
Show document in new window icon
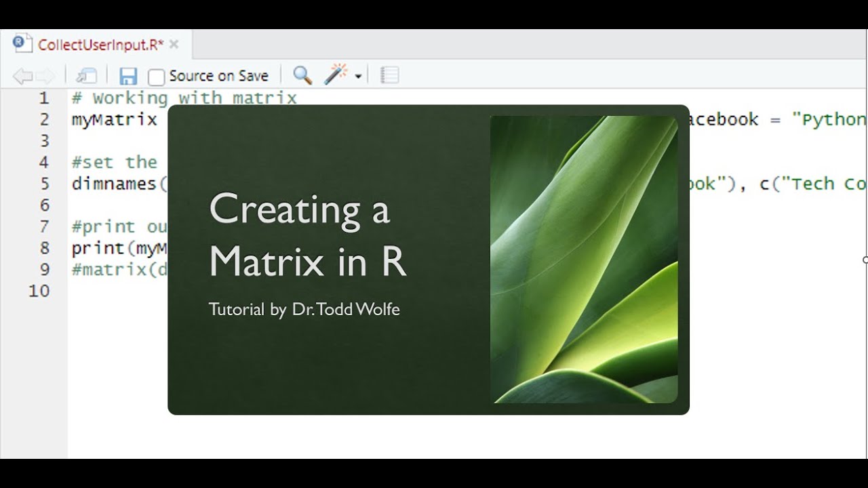(87, 76)
